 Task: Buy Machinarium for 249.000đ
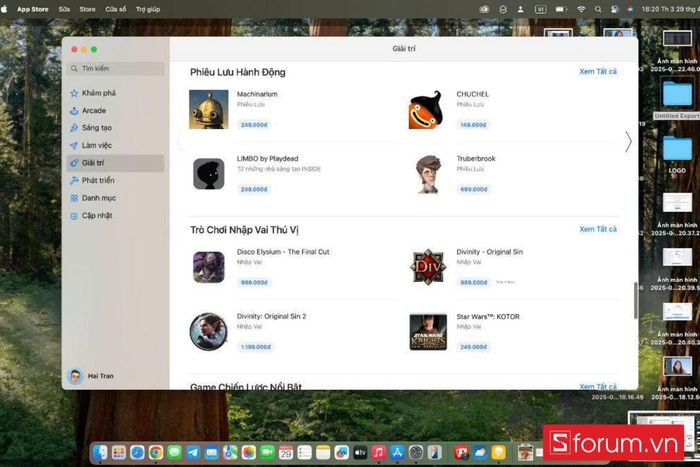254,125
